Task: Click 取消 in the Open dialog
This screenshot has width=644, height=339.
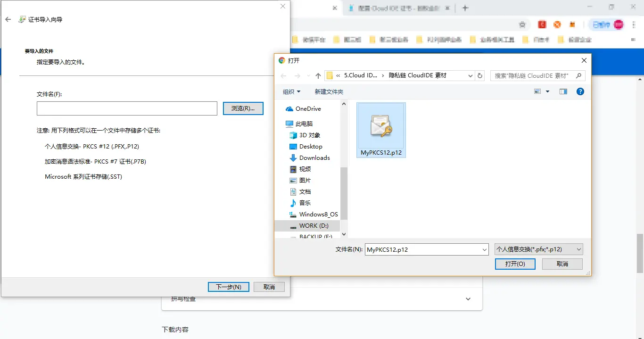Action: click(x=562, y=264)
